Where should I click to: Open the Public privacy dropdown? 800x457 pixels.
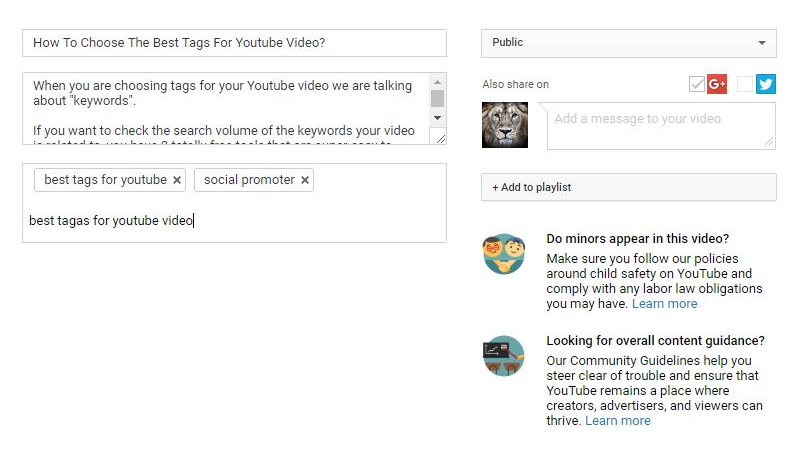(629, 43)
